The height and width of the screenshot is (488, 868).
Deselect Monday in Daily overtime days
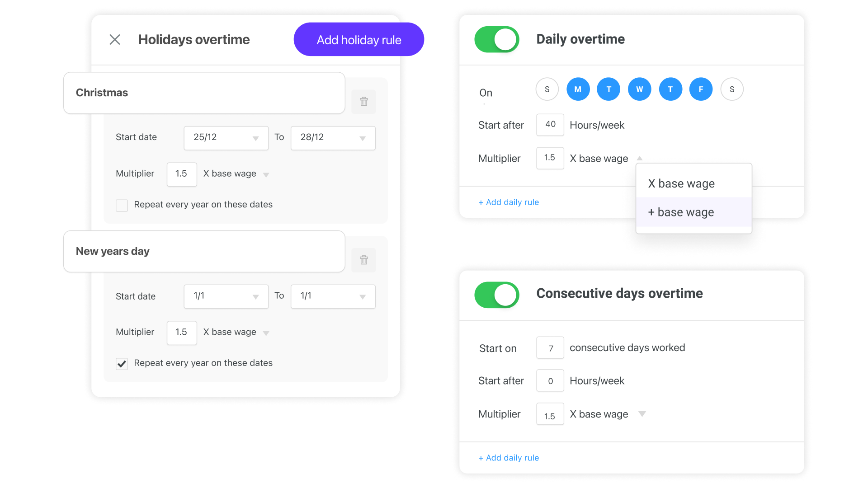click(578, 89)
